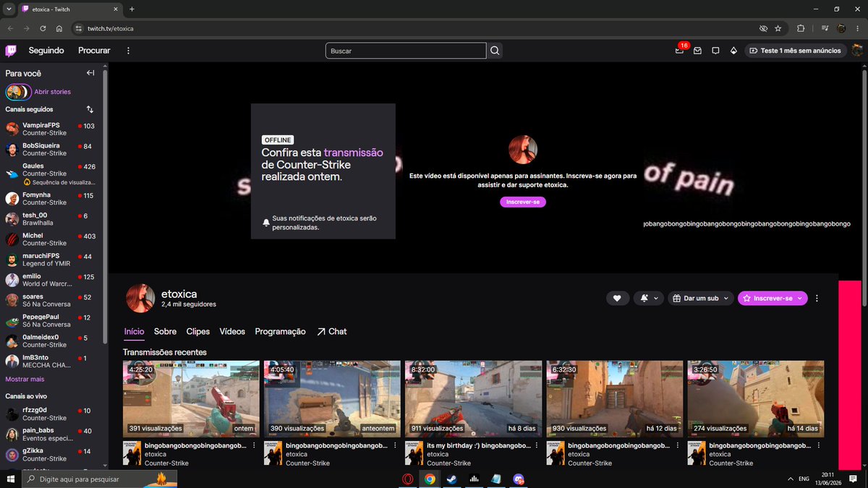Bookmark page with star icon
Image resolution: width=868 pixels, height=488 pixels.
[778, 28]
